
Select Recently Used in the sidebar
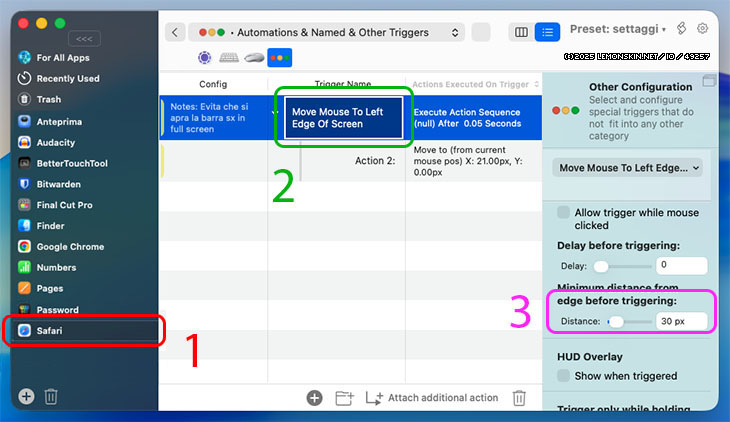click(x=67, y=78)
